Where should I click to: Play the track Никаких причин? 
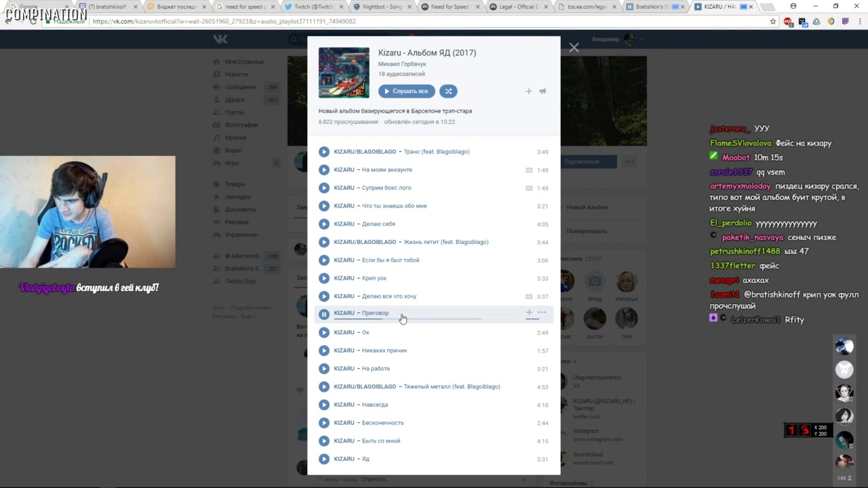(x=324, y=350)
